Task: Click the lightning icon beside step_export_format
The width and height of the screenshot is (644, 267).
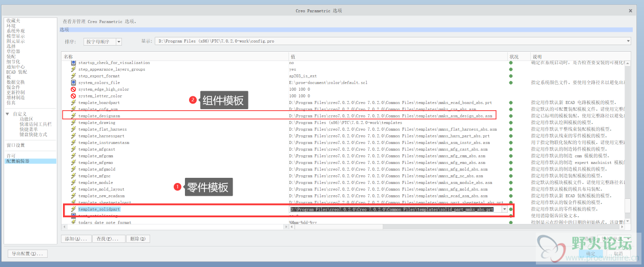Action: (x=73, y=76)
